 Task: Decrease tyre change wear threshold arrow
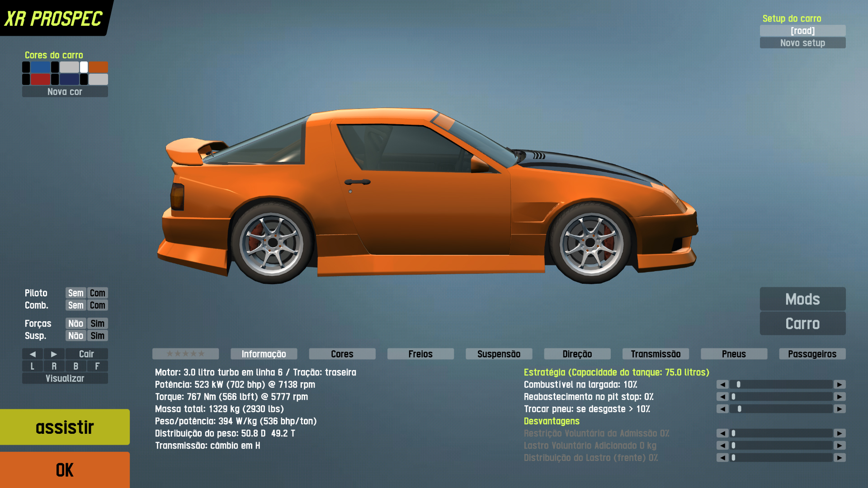722,409
